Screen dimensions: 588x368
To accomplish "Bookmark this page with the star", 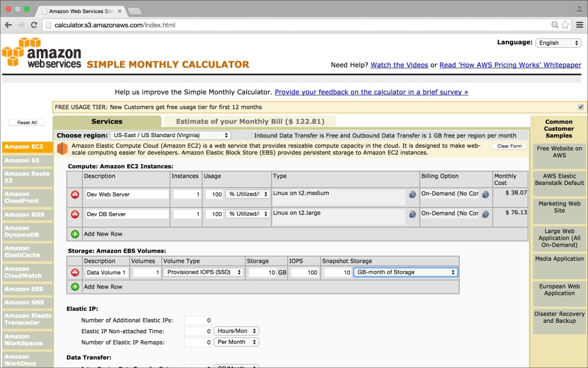I will (565, 25).
